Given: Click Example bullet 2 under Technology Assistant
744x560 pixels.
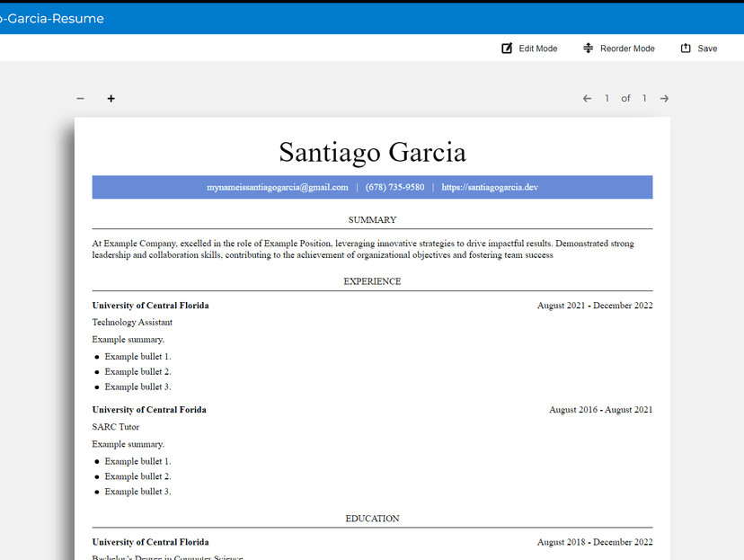Looking at the screenshot, I should (x=138, y=372).
